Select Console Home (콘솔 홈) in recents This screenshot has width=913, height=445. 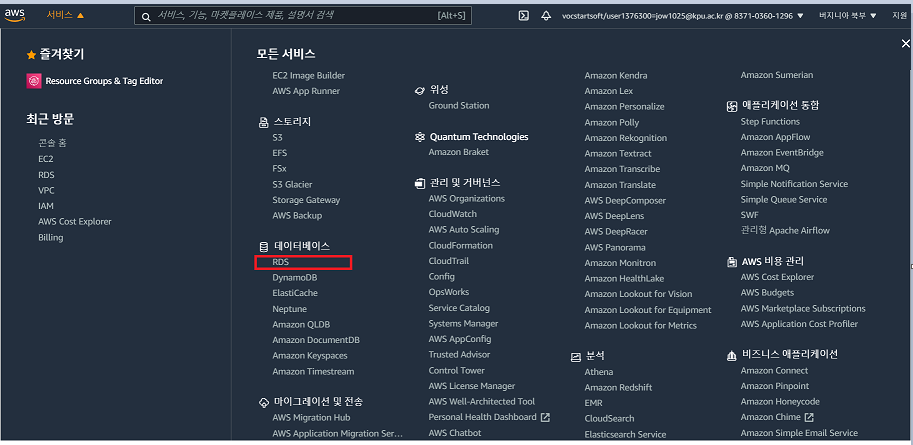52,143
